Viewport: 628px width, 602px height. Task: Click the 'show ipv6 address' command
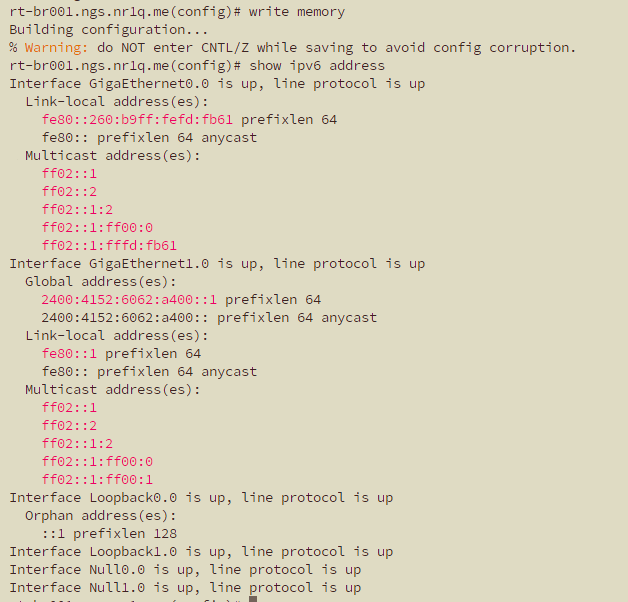317,66
